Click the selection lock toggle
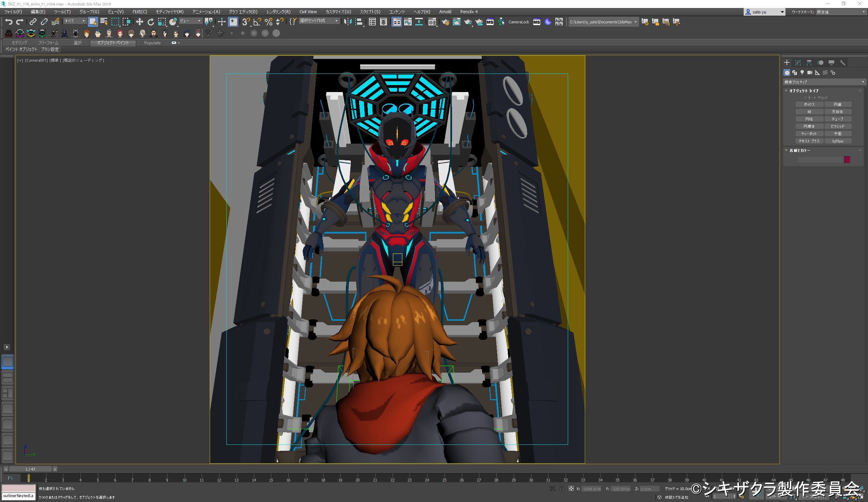 pos(562,489)
